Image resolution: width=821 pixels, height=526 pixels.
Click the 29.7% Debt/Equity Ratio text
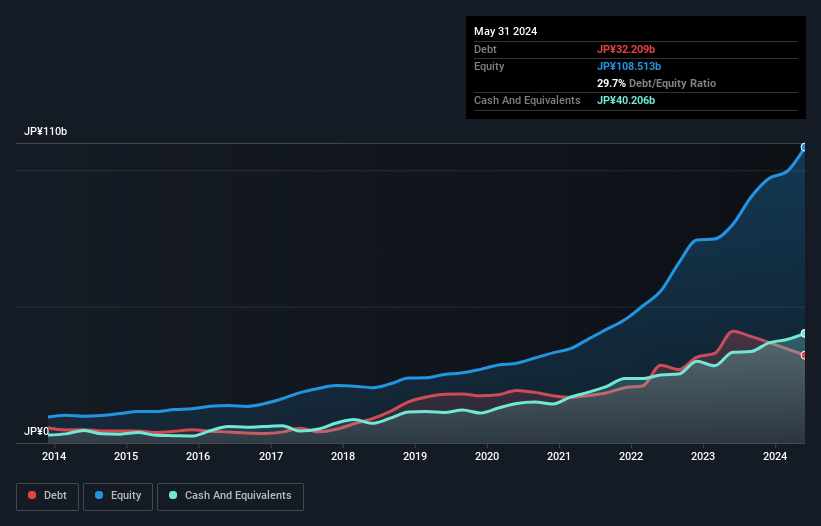click(656, 83)
